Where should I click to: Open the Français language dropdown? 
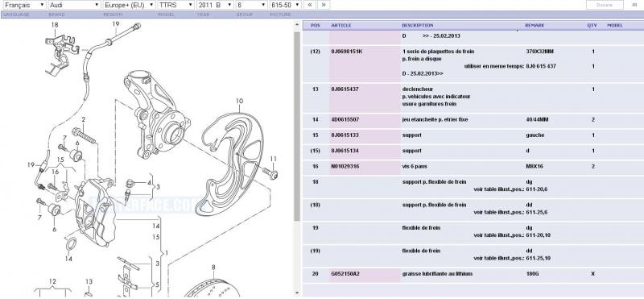click(x=24, y=5)
